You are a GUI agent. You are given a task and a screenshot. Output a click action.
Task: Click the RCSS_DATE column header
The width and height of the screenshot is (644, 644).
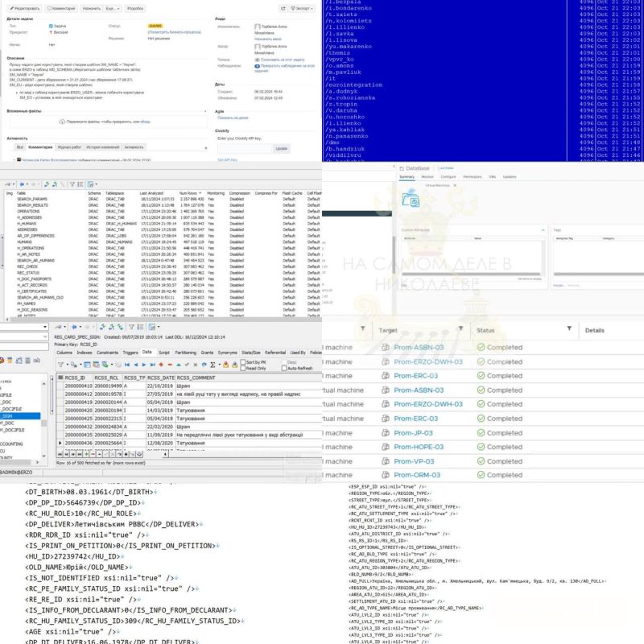click(x=160, y=378)
